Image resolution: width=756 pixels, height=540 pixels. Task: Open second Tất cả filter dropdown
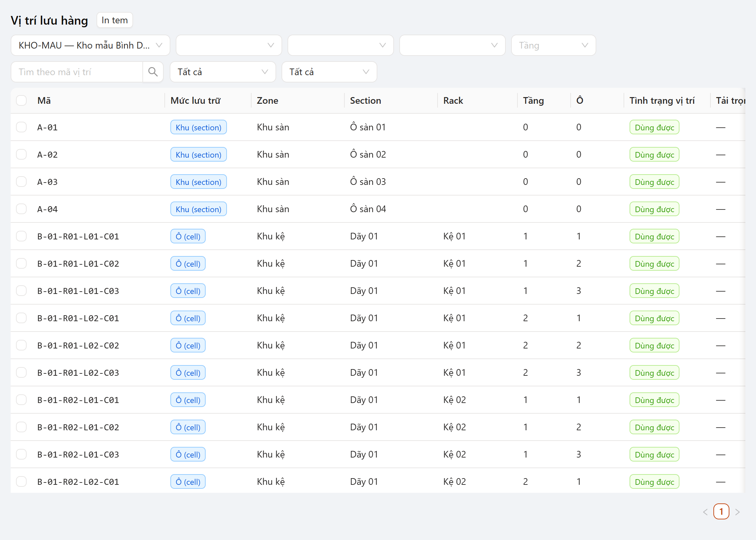coord(329,72)
